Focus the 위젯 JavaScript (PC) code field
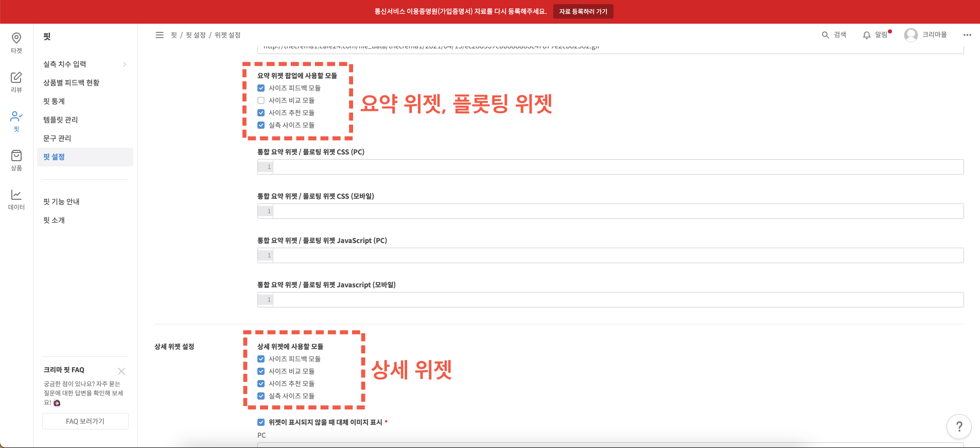The width and height of the screenshot is (980, 448). (x=610, y=255)
